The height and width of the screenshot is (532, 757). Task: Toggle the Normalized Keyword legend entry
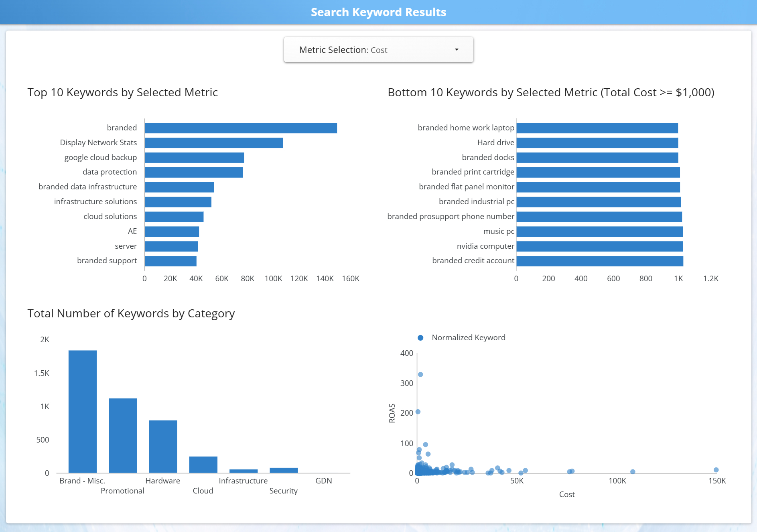(461, 337)
